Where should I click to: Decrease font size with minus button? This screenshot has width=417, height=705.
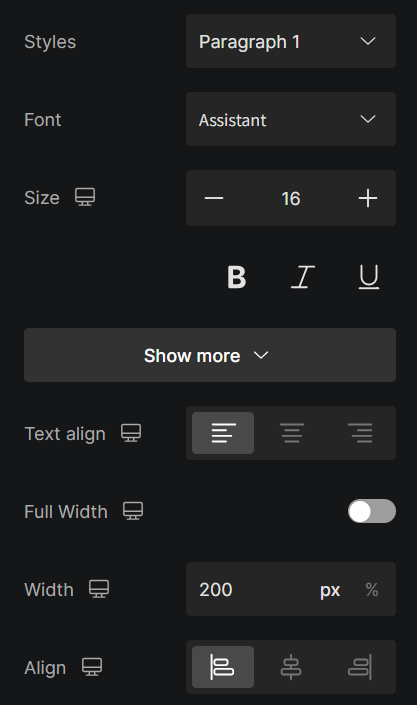214,198
